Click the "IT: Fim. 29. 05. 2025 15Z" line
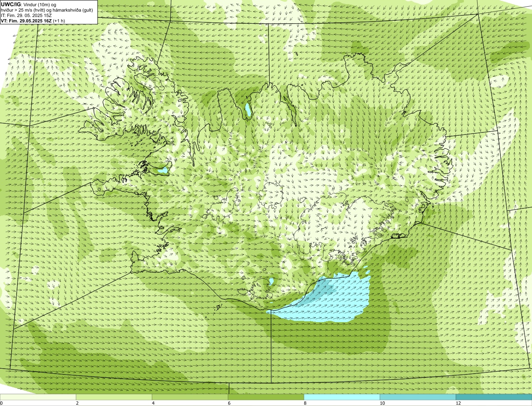 coord(26,15)
